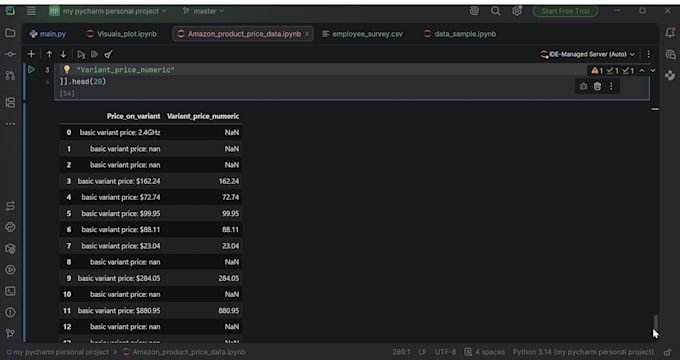
Task: Go to next highlighted problem arrow
Action: [653, 71]
